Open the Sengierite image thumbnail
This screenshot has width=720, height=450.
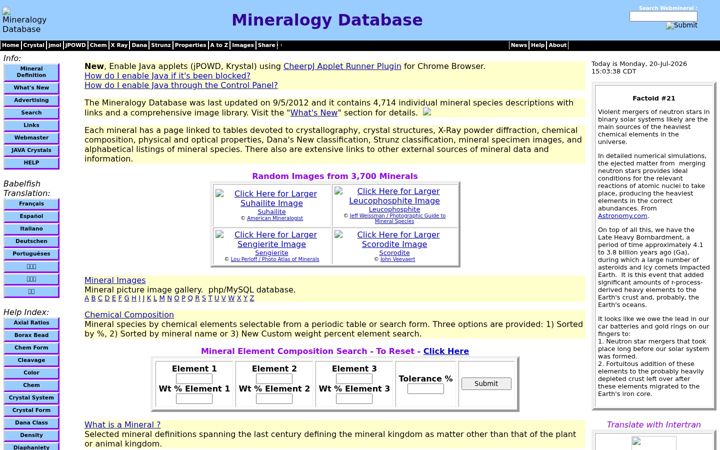[271, 239]
